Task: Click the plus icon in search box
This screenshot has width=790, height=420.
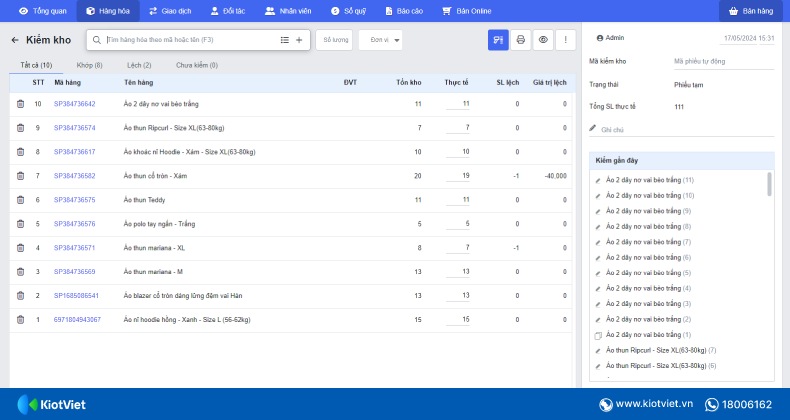Action: (299, 40)
